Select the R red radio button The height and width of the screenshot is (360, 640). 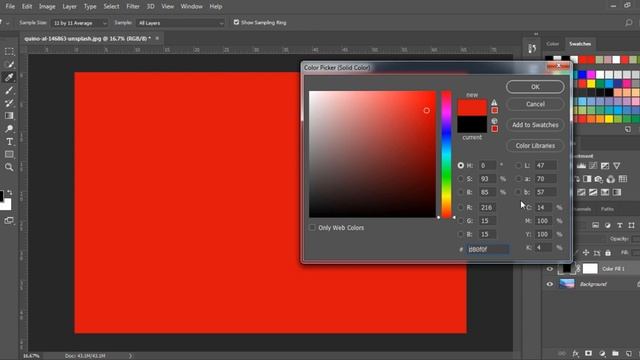pos(461,207)
